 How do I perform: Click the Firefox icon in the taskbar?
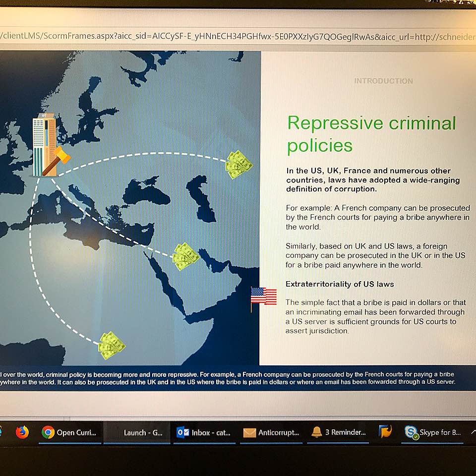(x=22, y=432)
